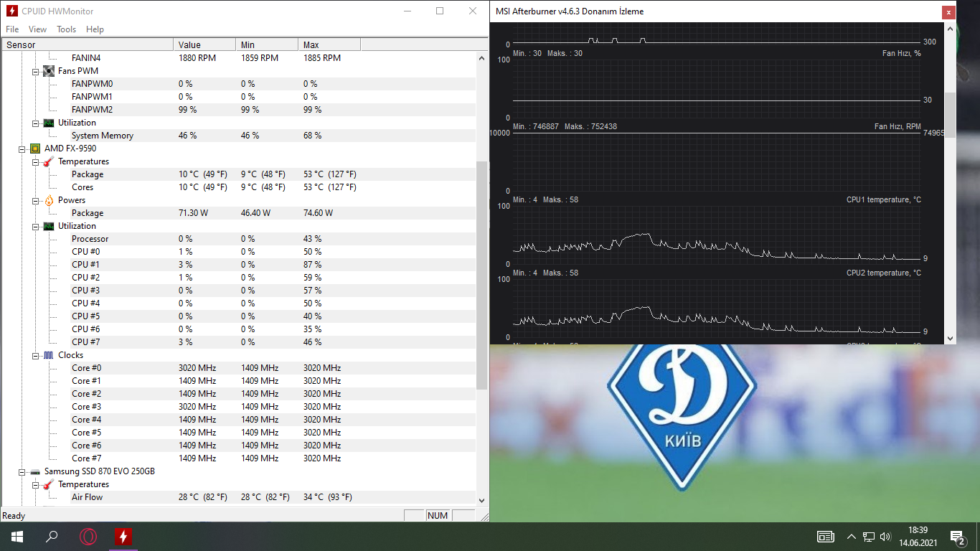Collapse the Temperatures node under AMD FX-9590
Viewport: 980px width, 551px height.
coord(35,161)
